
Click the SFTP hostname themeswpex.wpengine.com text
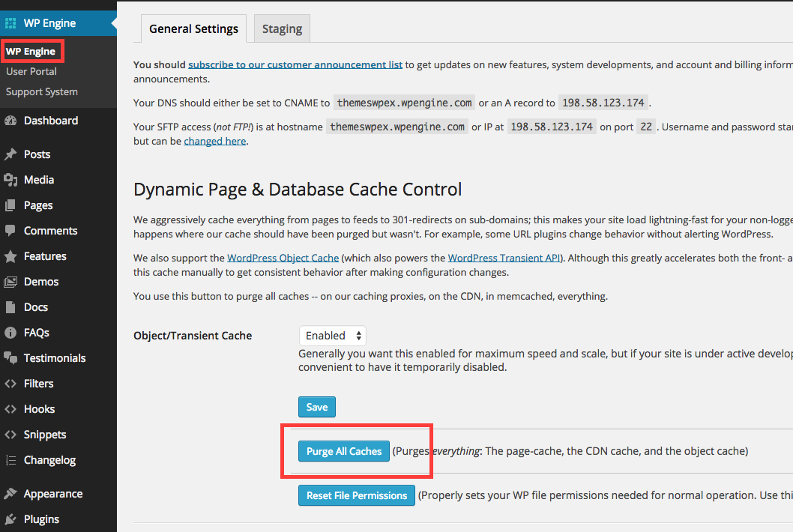pyautogui.click(x=397, y=127)
